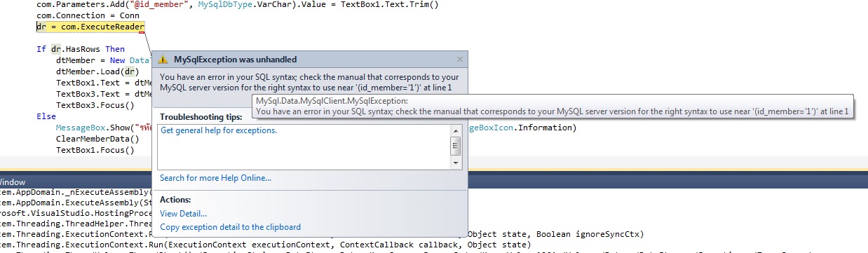
Task: Click the troubleshooting tips scrollbar thumb
Action: (456, 146)
